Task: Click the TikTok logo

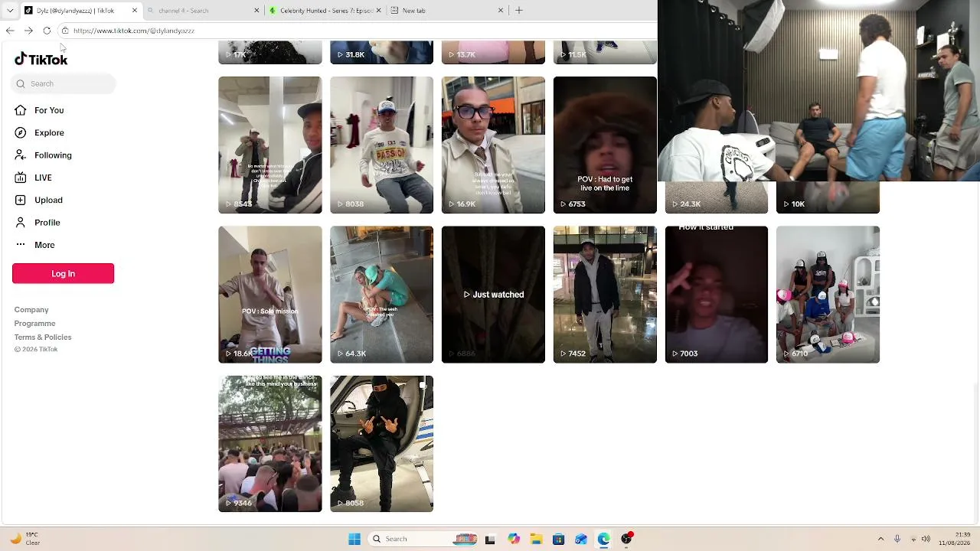Action: (41, 59)
